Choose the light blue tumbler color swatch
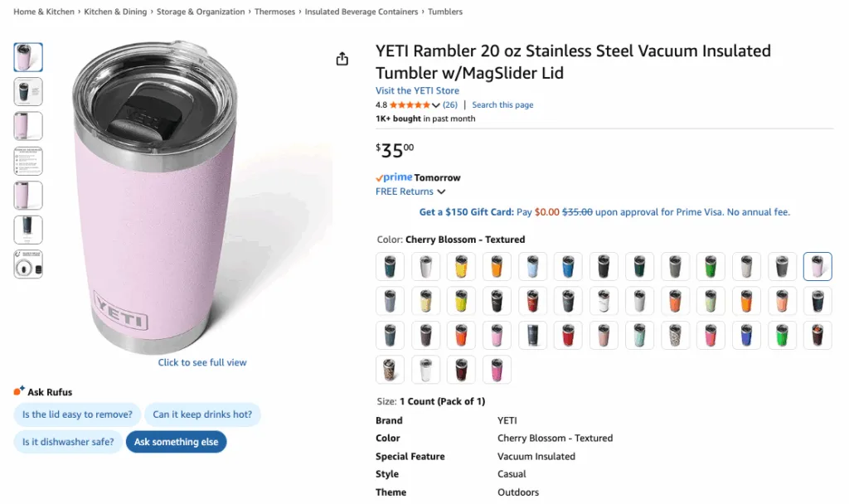 [532, 267]
